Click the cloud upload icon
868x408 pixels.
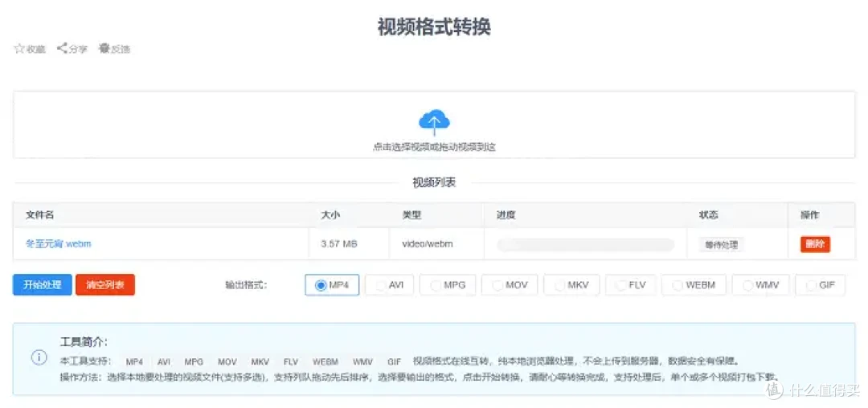tap(434, 122)
